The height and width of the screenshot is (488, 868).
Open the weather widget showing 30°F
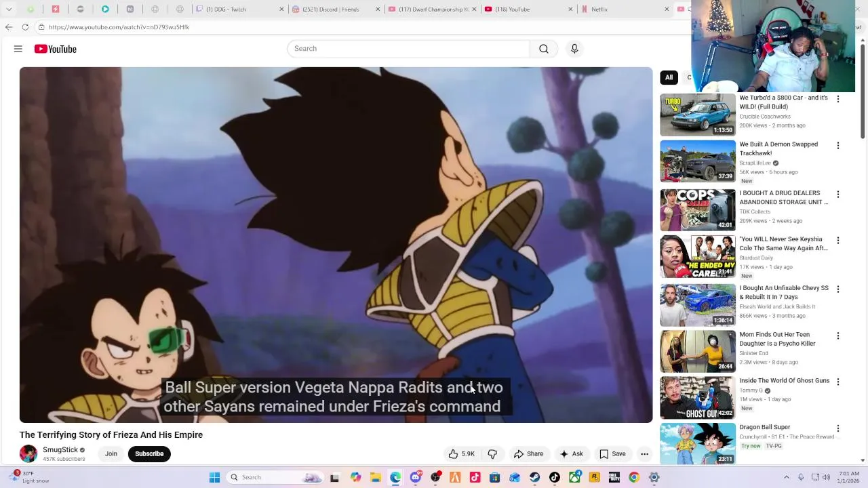point(31,477)
